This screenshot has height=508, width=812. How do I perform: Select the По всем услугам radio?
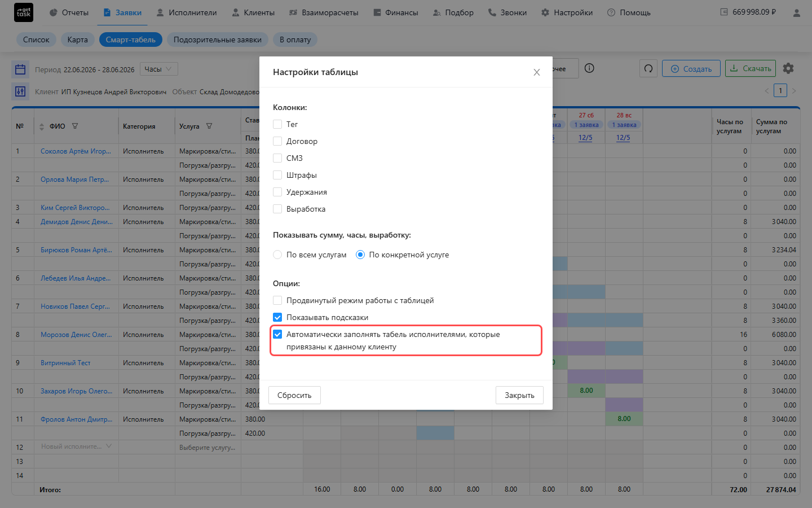click(x=277, y=255)
